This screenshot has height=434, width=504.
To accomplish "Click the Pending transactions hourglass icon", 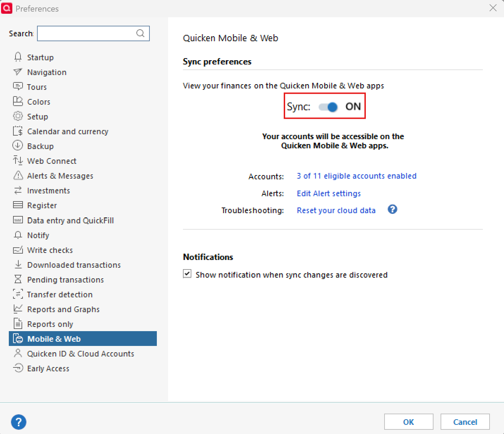I will [x=18, y=279].
